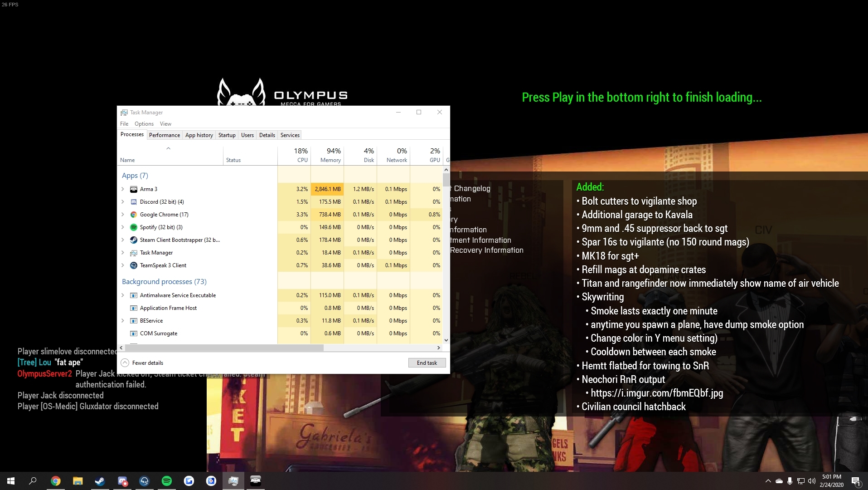This screenshot has width=868, height=490.
Task: Click the OneDrive cloud icon in the system tray
Action: [779, 481]
